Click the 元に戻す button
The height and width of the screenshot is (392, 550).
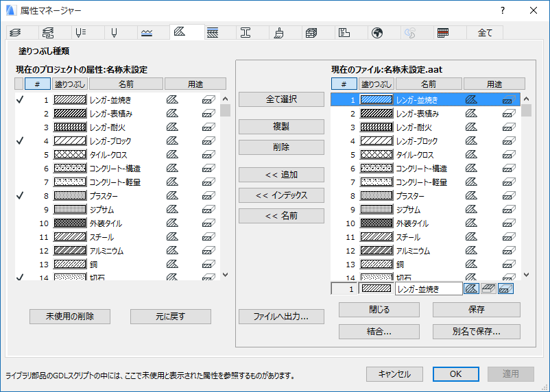pyautogui.click(x=171, y=316)
